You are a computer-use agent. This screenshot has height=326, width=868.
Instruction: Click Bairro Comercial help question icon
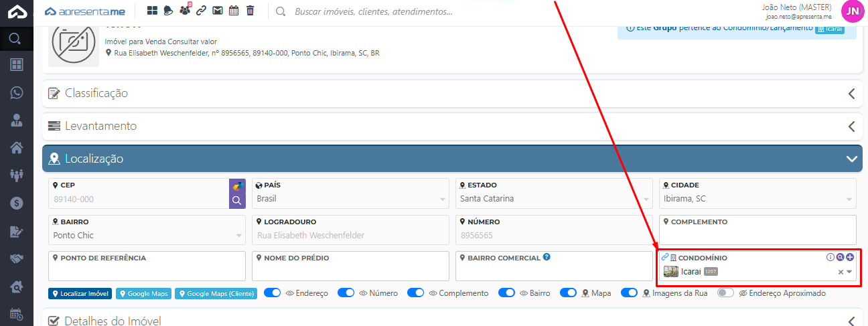tap(547, 257)
